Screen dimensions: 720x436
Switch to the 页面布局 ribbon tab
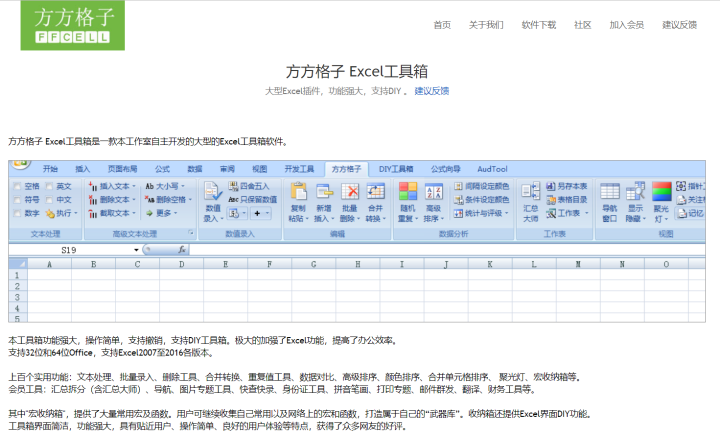coord(122,169)
